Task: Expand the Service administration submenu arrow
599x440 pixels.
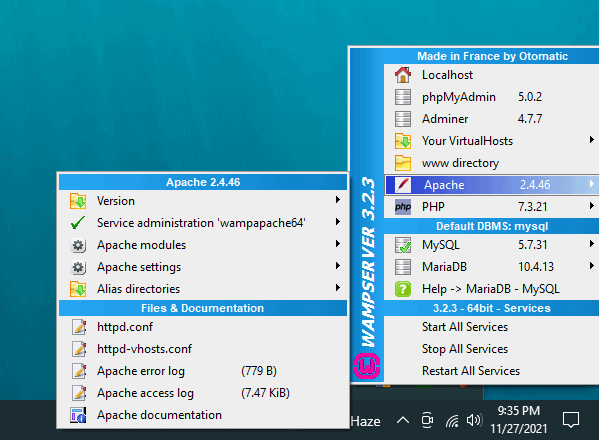Action: tap(337, 222)
